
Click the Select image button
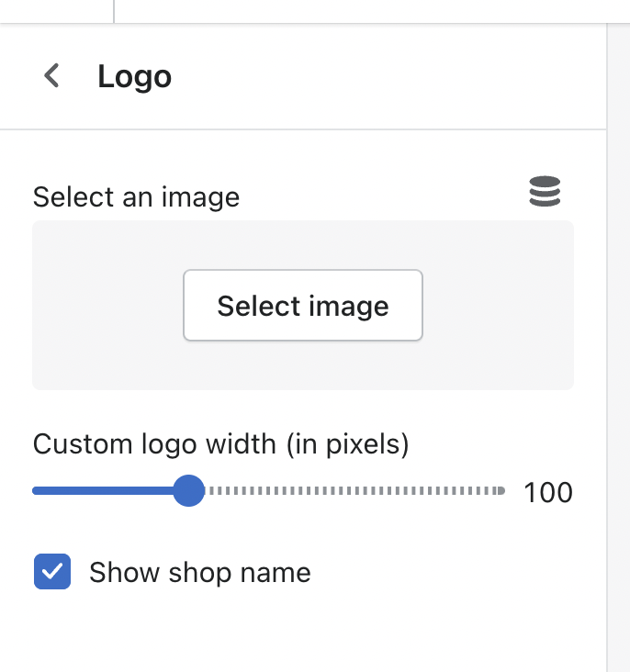pos(303,306)
